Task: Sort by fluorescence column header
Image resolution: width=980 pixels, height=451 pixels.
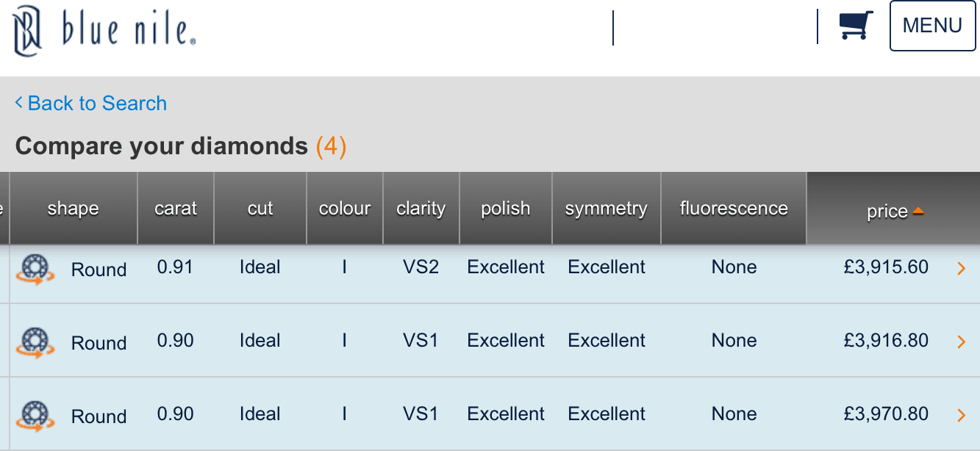Action: tap(734, 209)
